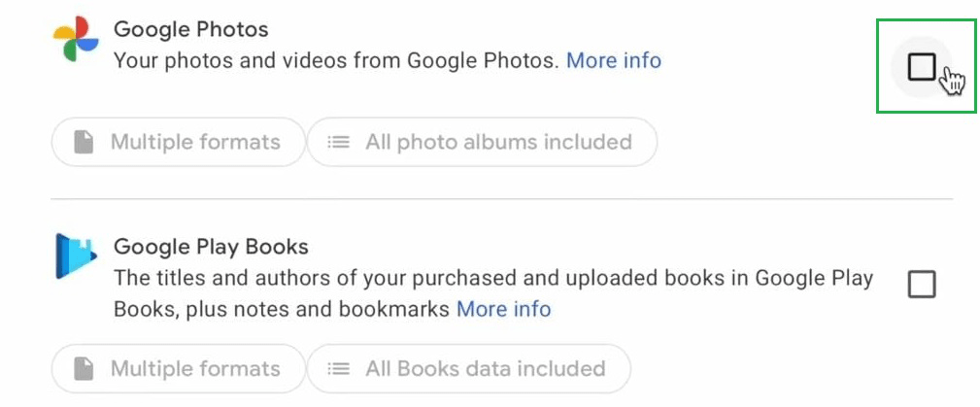Image resolution: width=980 pixels, height=407 pixels.
Task: Open All photo albums included selector
Action: [482, 143]
